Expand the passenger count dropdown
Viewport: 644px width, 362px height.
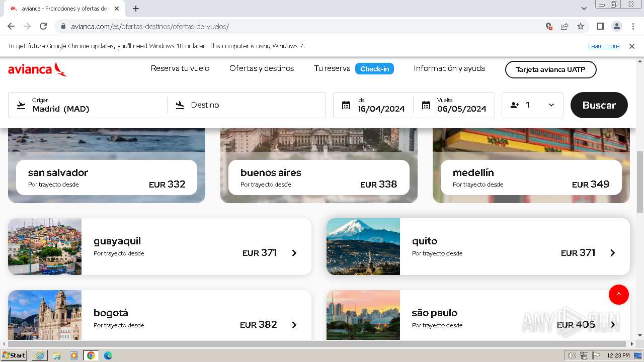click(551, 105)
